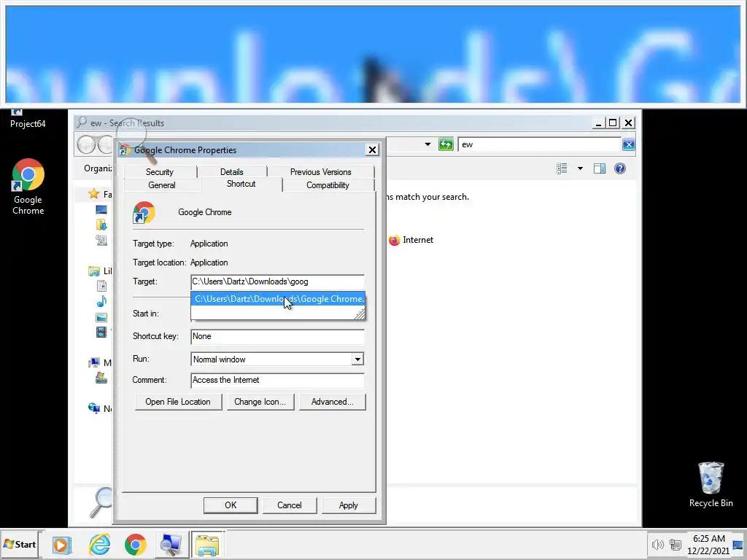747x560 pixels.
Task: Clear the Explorer search box with X
Action: tap(628, 145)
